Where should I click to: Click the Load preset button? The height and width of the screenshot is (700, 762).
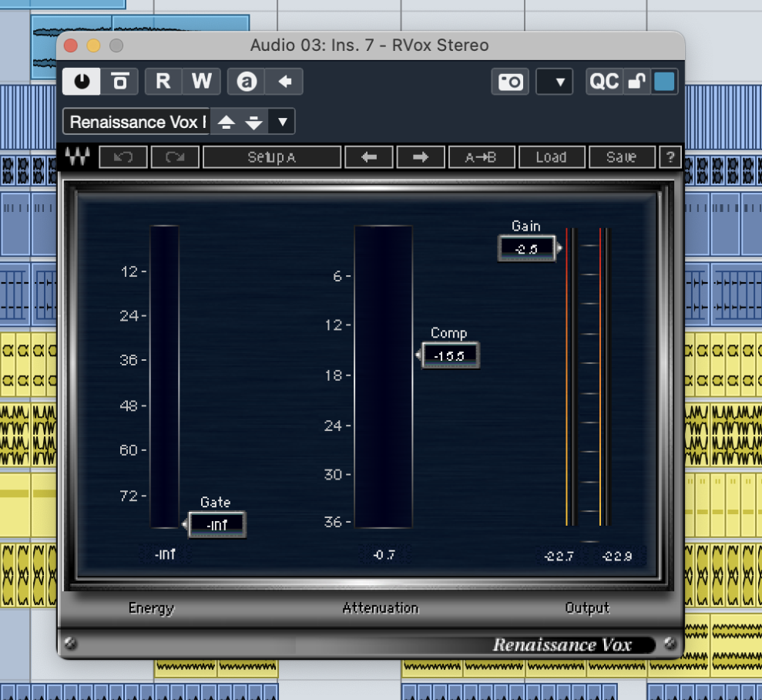click(551, 157)
